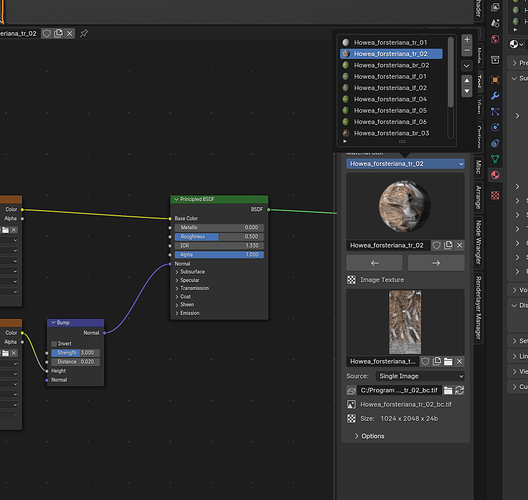Go to next material with right arrow
This screenshot has width=528, height=500.
436,263
